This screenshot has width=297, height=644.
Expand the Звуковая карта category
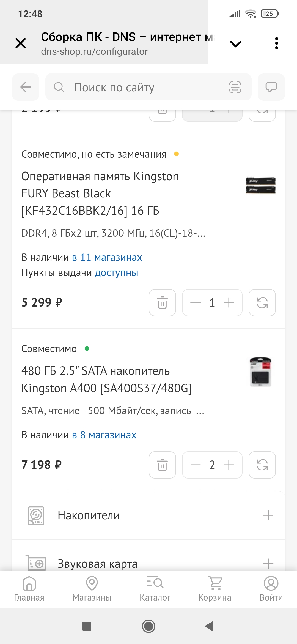point(268,563)
